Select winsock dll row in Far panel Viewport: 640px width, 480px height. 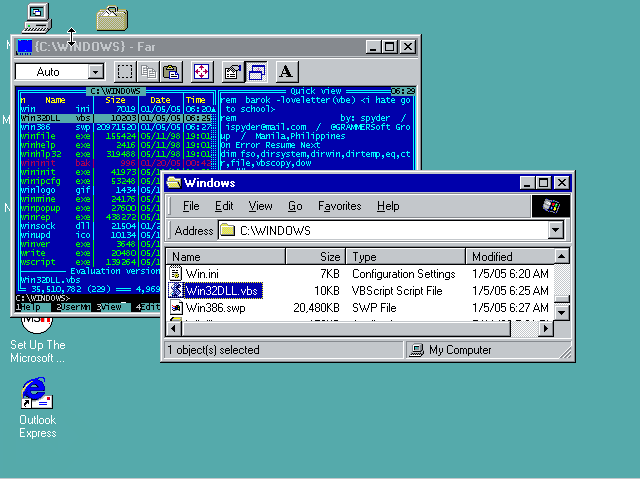[91, 226]
